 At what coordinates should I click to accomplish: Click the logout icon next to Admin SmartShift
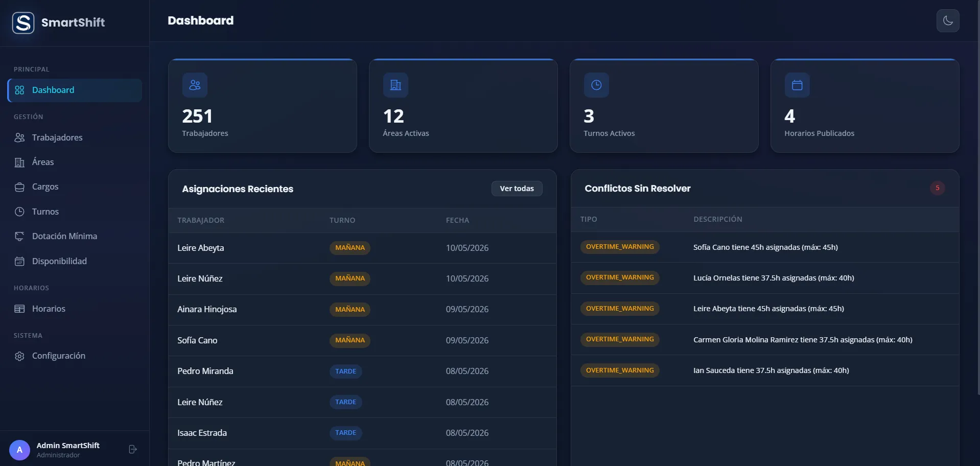pyautogui.click(x=133, y=449)
